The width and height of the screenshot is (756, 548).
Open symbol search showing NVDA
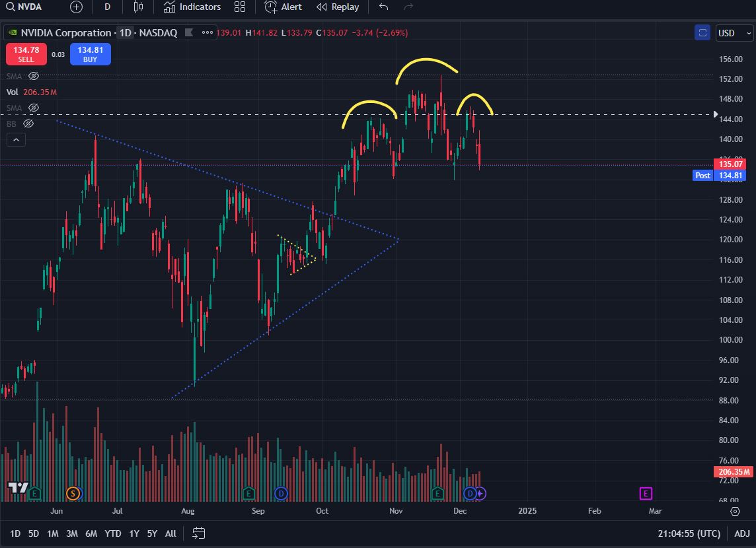click(x=24, y=7)
